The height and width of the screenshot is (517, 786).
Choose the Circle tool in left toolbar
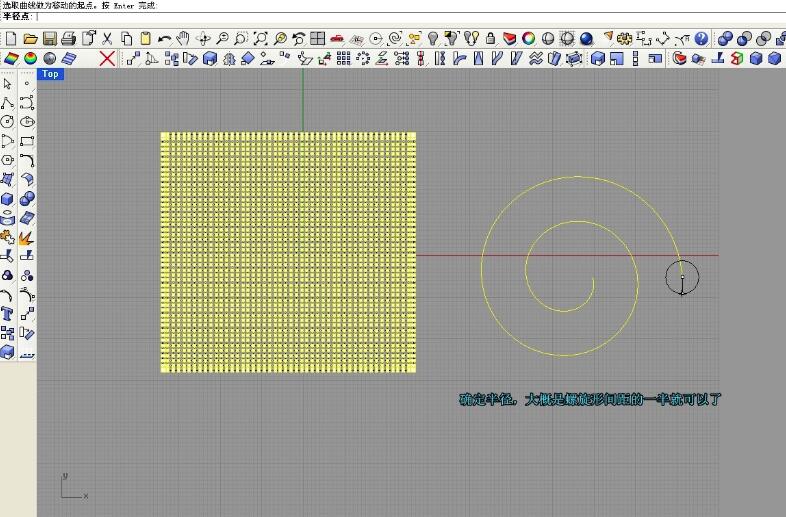(8, 122)
